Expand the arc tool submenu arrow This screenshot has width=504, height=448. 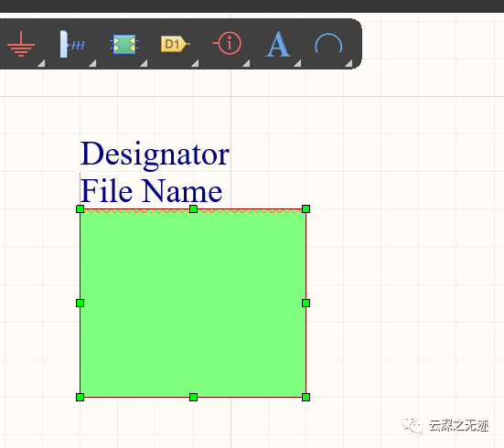349,63
